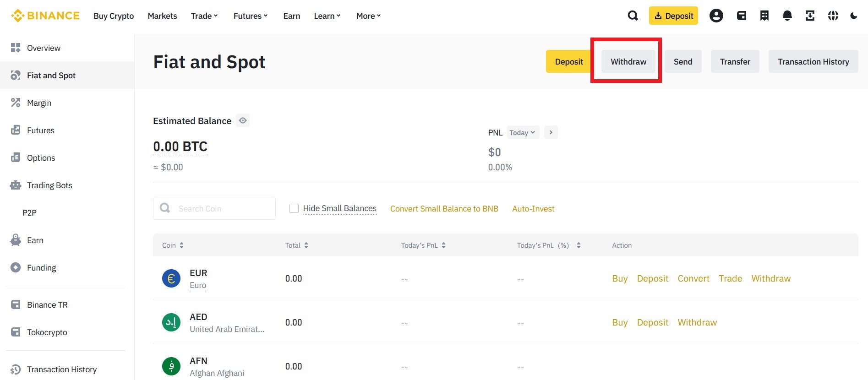
Task: Open Buy Crypto in top nav
Action: (x=114, y=16)
